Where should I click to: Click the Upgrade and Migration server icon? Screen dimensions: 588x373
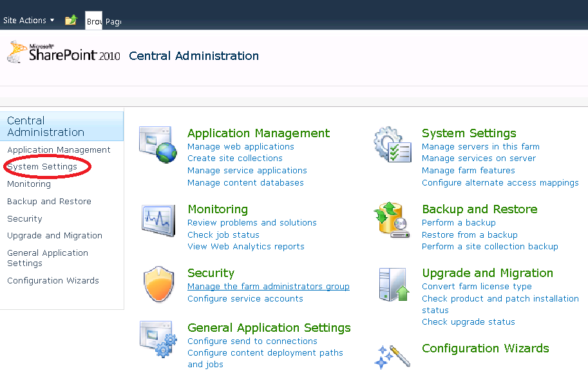point(394,285)
